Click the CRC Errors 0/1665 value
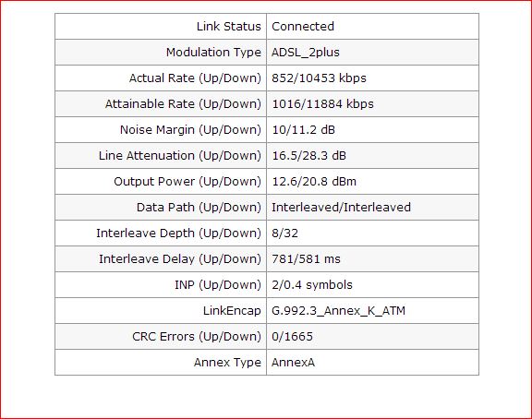This screenshot has height=419, width=532. (292, 337)
